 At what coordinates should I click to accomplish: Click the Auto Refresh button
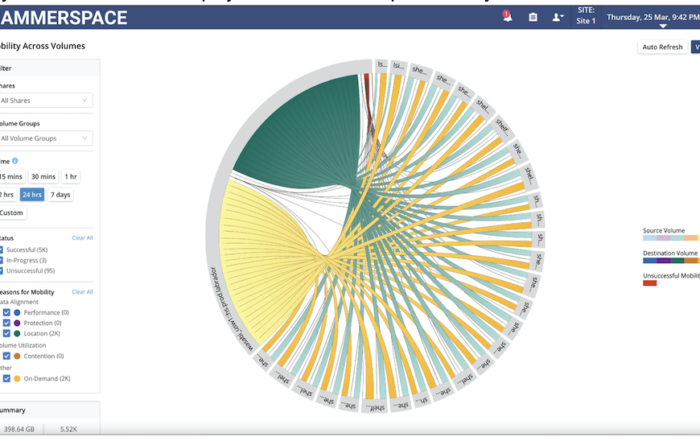tap(662, 47)
